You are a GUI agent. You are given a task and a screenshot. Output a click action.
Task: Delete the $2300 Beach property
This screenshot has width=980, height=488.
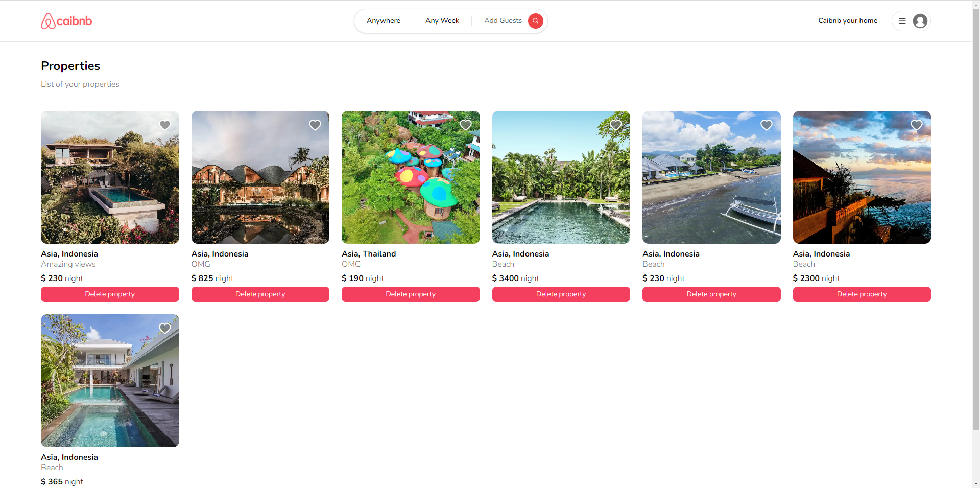tap(862, 294)
